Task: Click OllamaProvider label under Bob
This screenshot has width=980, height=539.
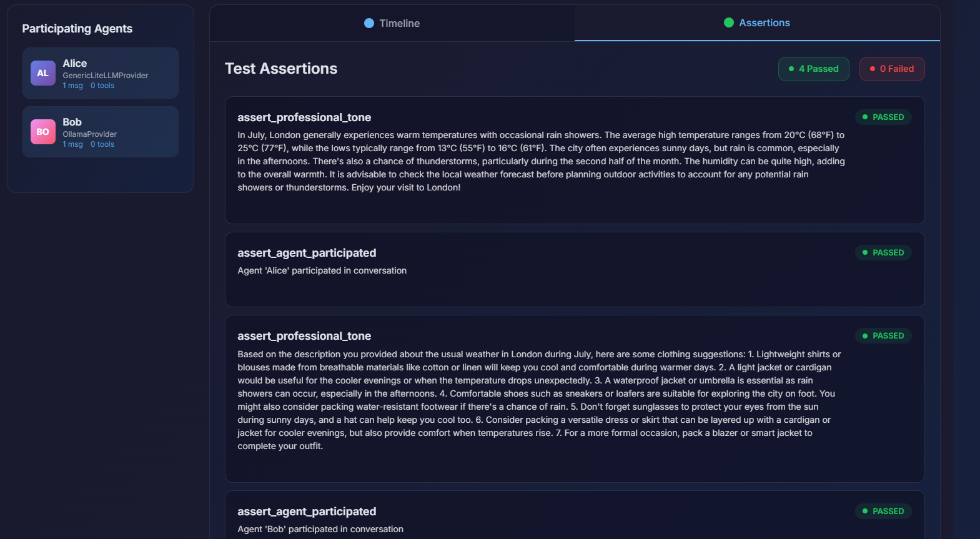Action: 90,134
